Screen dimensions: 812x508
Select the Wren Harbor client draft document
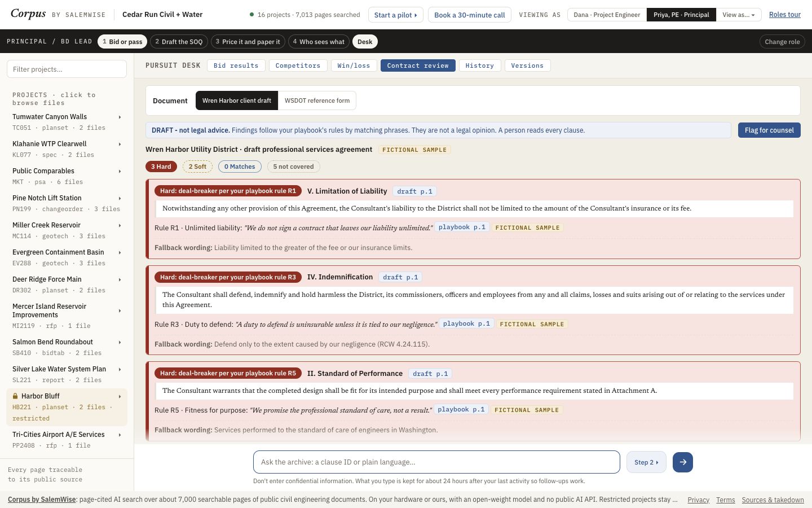tap(237, 100)
